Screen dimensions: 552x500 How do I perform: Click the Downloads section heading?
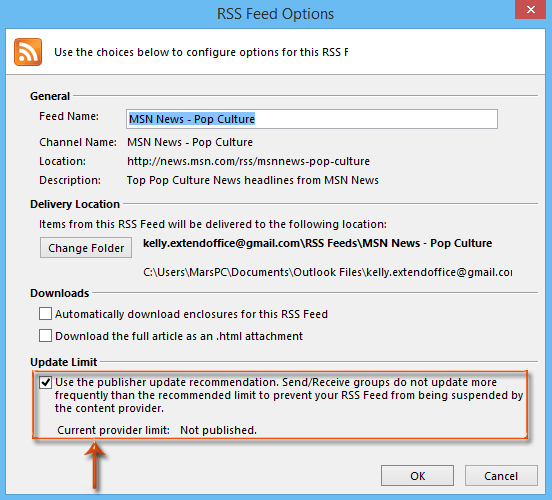point(59,293)
